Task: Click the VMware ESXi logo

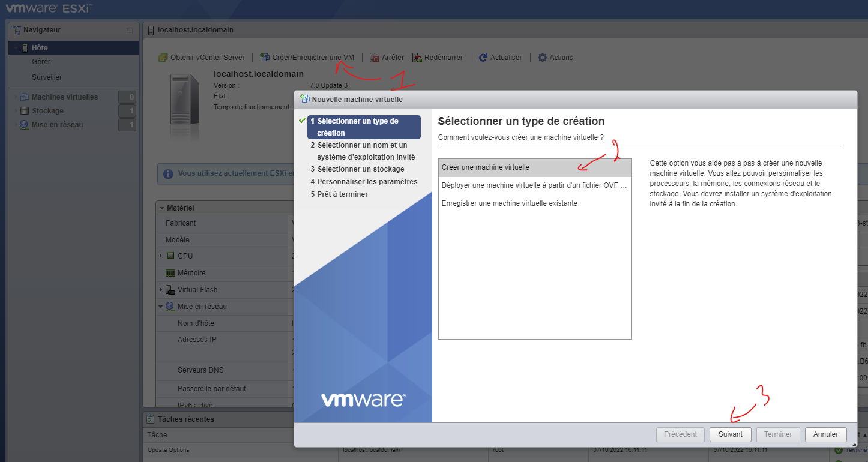Action: [x=49, y=8]
